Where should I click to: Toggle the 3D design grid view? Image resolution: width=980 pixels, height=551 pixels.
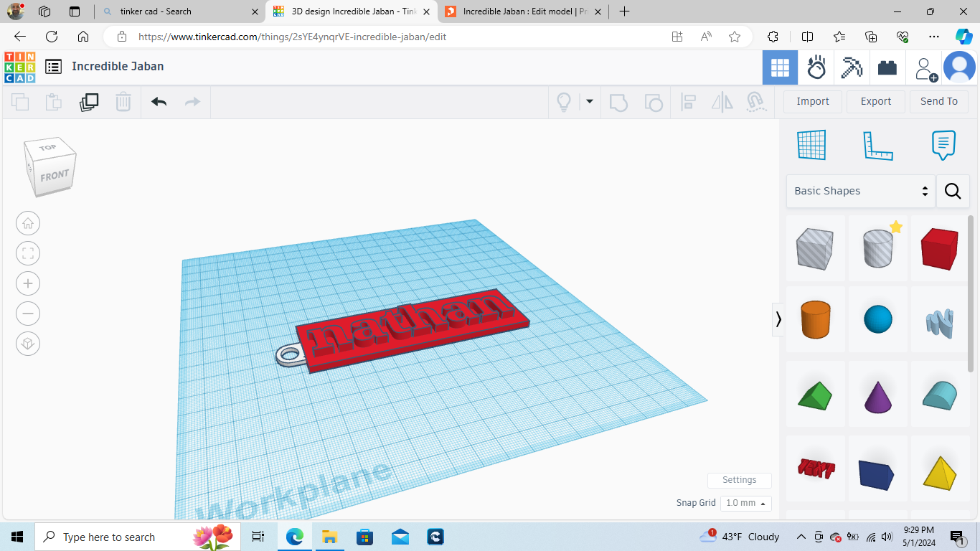tap(780, 68)
